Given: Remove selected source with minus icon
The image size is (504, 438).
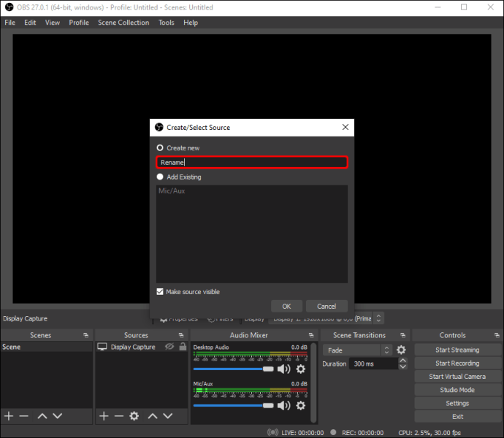Looking at the screenshot, I should (x=119, y=416).
